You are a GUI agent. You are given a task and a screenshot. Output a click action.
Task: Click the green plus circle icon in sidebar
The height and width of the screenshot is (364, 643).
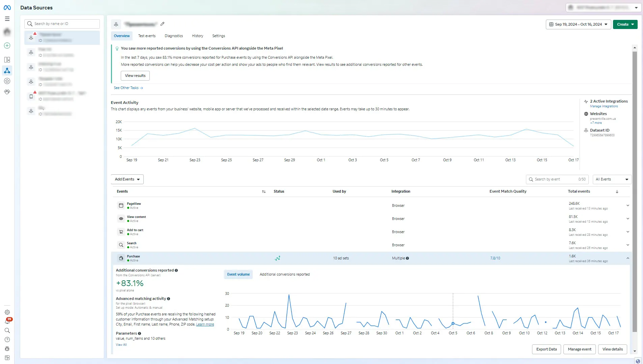tap(7, 46)
